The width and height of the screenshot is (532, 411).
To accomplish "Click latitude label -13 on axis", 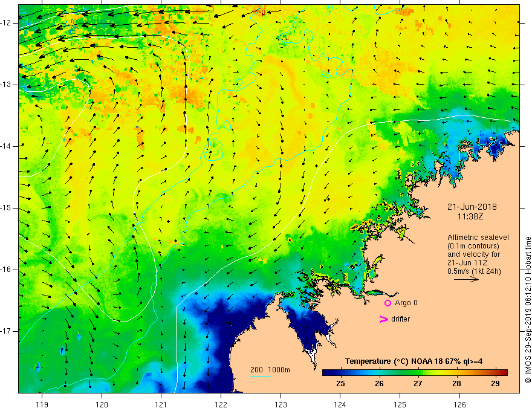I will click(x=7, y=85).
